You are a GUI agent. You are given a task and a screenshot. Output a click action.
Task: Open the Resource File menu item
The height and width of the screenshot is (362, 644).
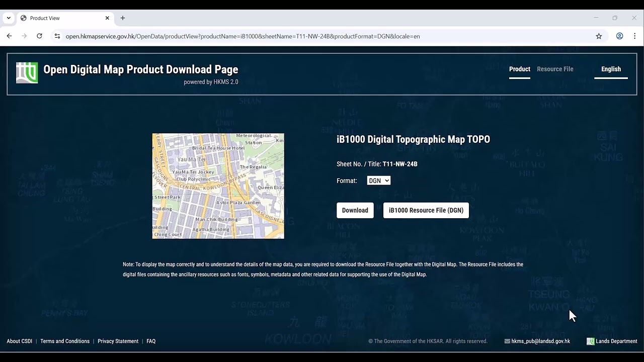555,69
